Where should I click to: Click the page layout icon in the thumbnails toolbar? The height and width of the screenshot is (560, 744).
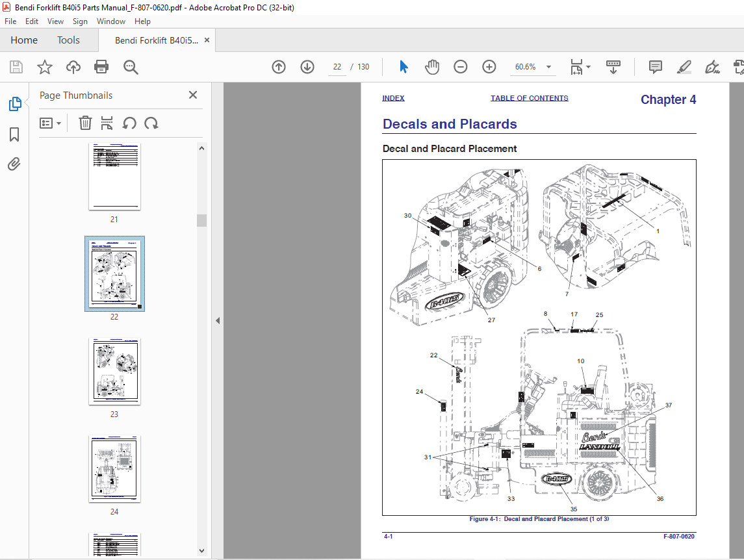pos(107,123)
